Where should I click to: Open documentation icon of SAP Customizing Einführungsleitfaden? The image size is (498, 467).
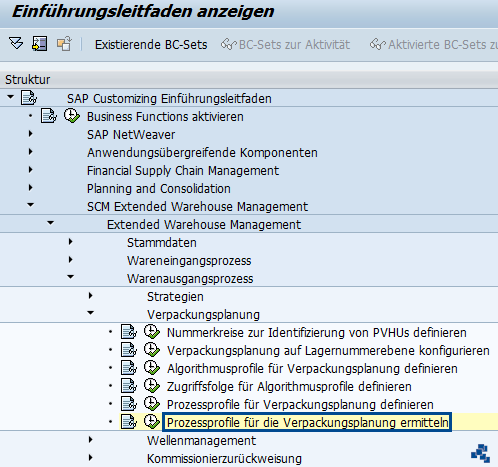[x=29, y=98]
